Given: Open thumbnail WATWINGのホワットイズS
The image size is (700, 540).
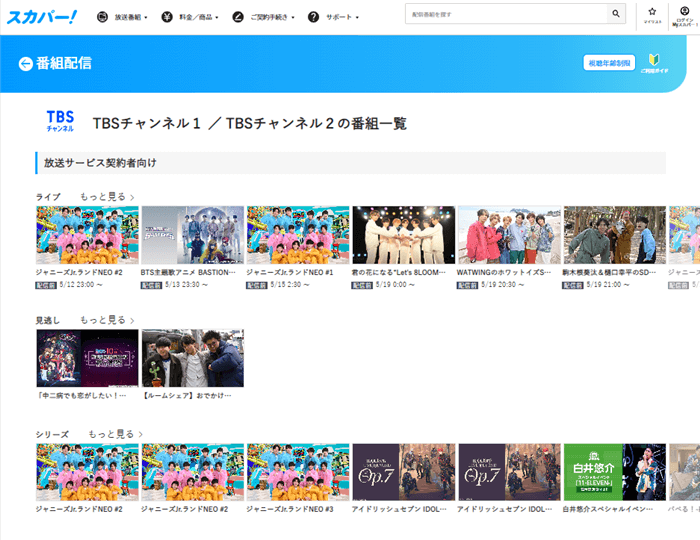Looking at the screenshot, I should pyautogui.click(x=509, y=235).
